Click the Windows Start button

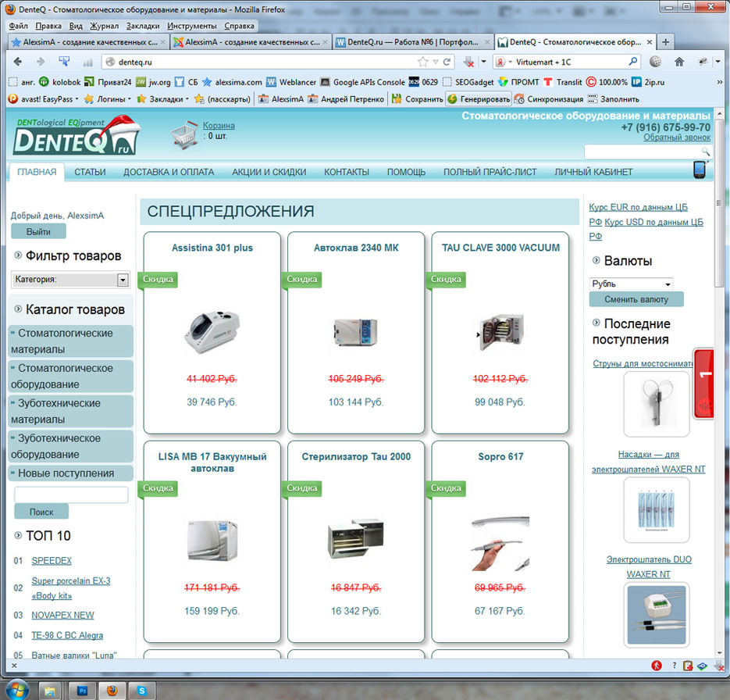tap(16, 689)
